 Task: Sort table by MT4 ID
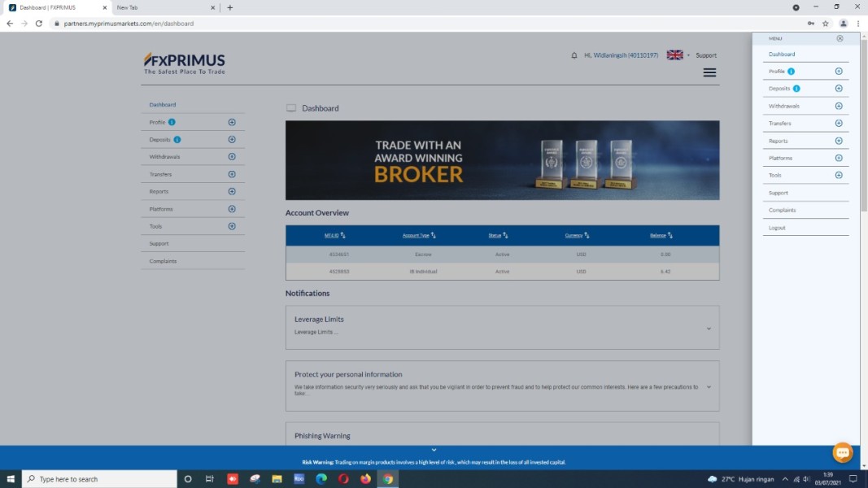pyautogui.click(x=334, y=235)
